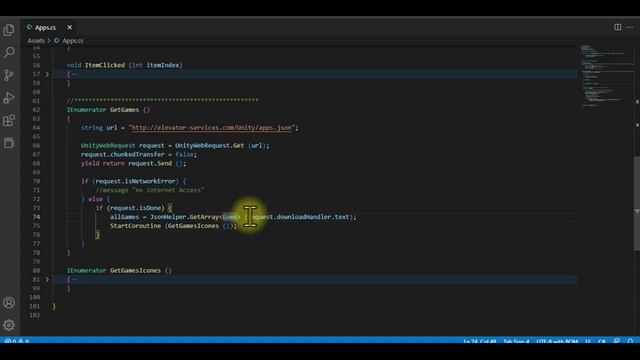640x360 pixels.
Task: Click the vertical editor scrollbar thumb
Action: pos(637,203)
